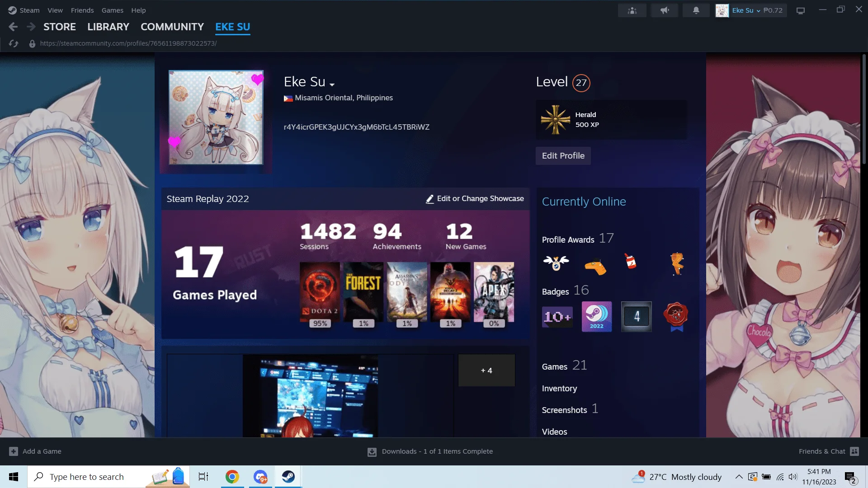Viewport: 868px width, 488px height.
Task: Click the profile URL address field
Action: click(x=128, y=44)
